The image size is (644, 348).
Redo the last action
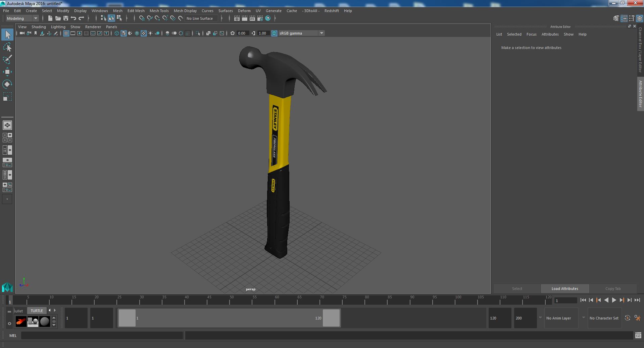(x=81, y=18)
